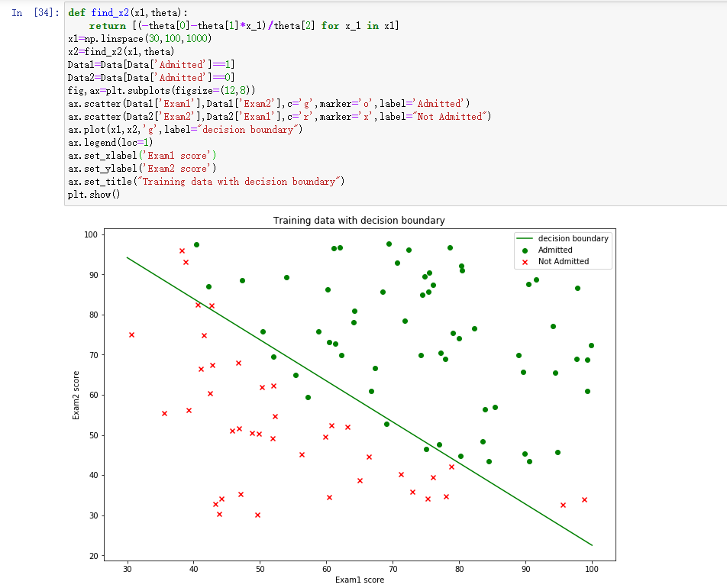The width and height of the screenshot is (727, 588).
Task: Click the green line sample in legend
Action: (x=525, y=238)
